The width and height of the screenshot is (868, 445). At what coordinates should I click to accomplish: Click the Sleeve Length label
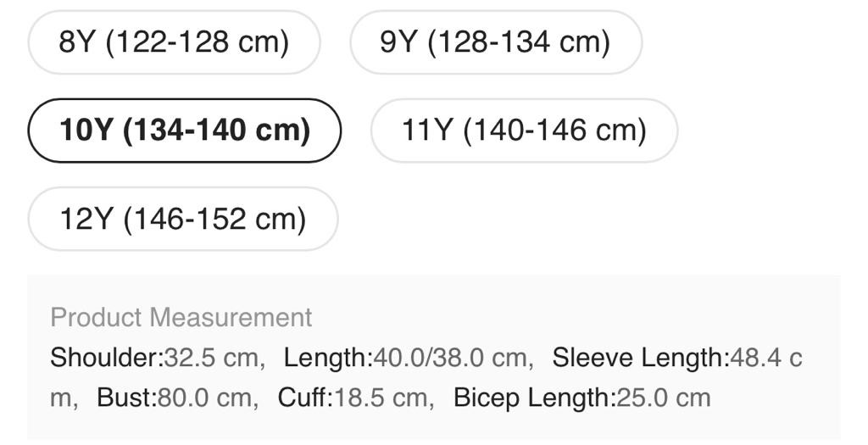(x=640, y=358)
